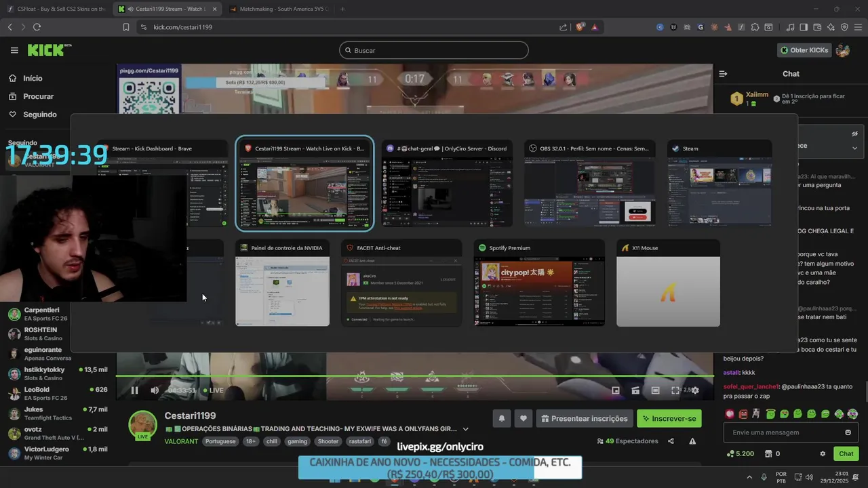Screen dimensions: 868x488
Task: Open chat settings gear icon
Action: pos(823,453)
